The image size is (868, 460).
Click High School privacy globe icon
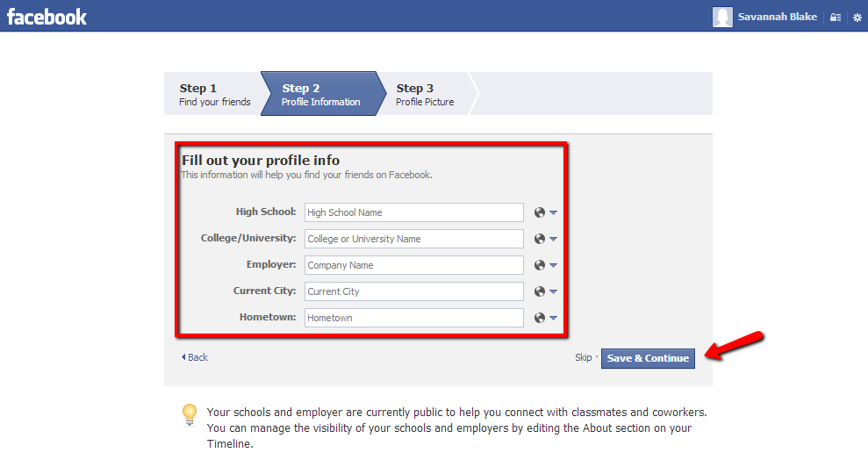click(540, 212)
